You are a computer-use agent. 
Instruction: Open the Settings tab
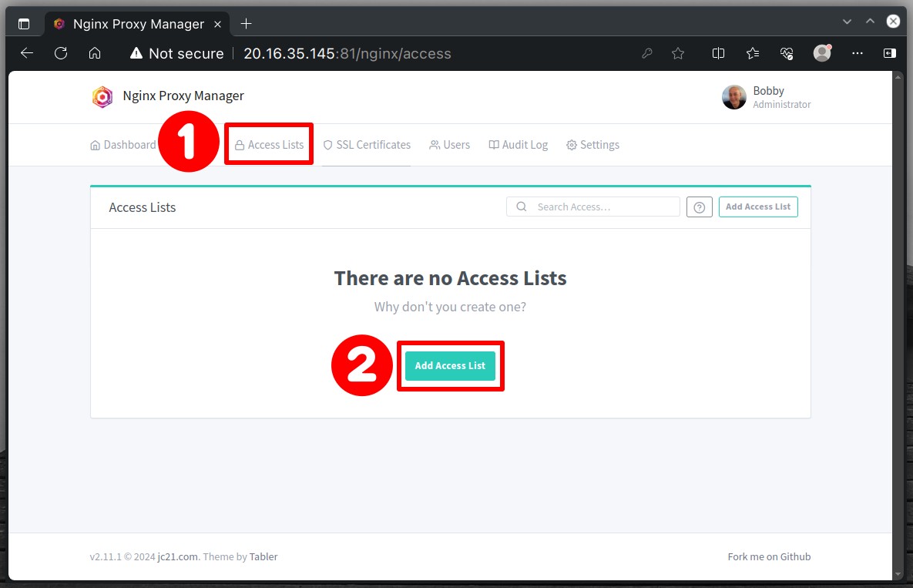click(592, 145)
